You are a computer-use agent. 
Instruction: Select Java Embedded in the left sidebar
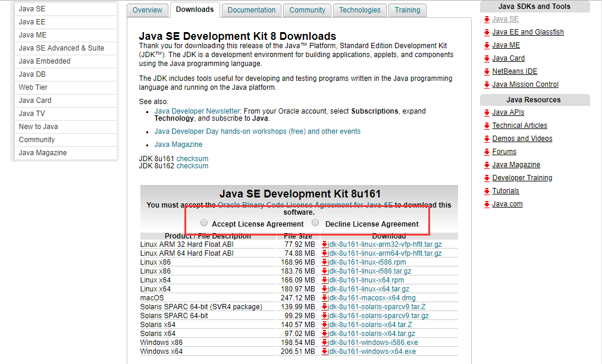[x=65, y=61]
